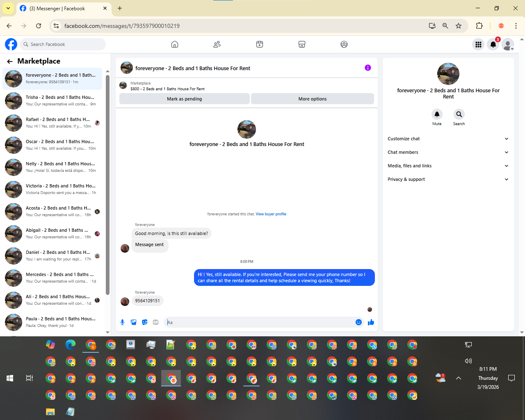This screenshot has width=525, height=420.
Task: Open the Oscar conversation
Action: coord(52,145)
